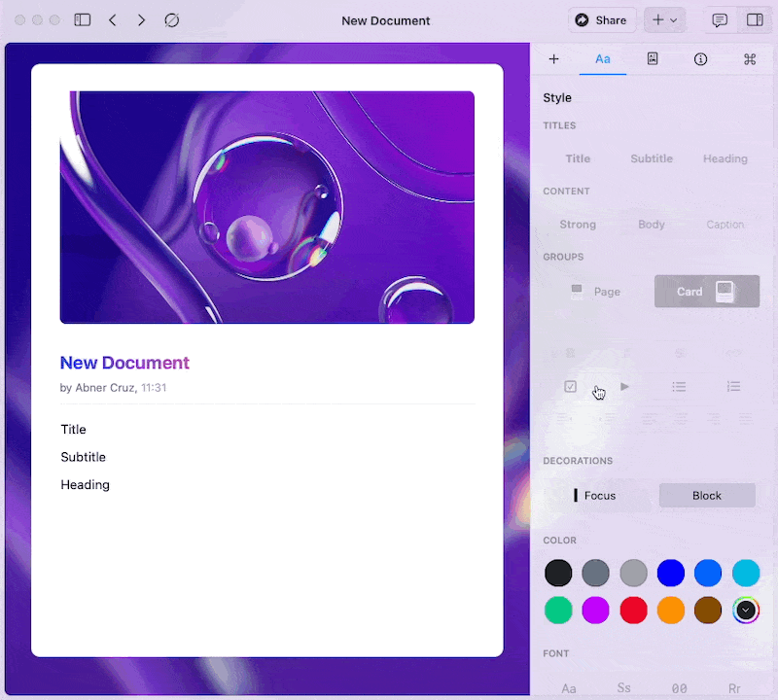778x700 pixels.
Task: Toggle the right inspector panel icon
Action: [x=755, y=20]
